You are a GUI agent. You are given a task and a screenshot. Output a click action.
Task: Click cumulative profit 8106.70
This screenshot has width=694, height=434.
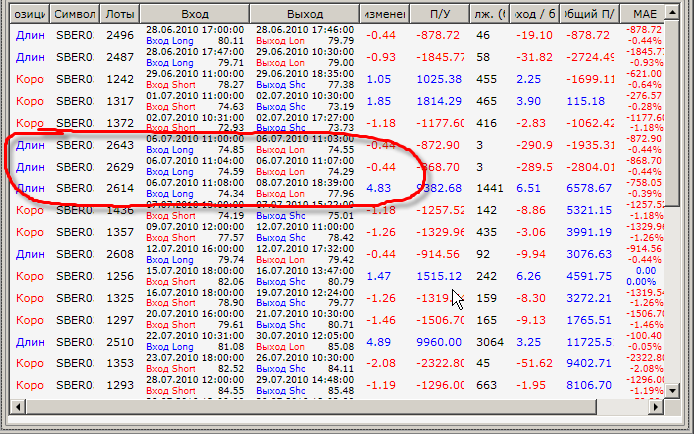click(589, 385)
